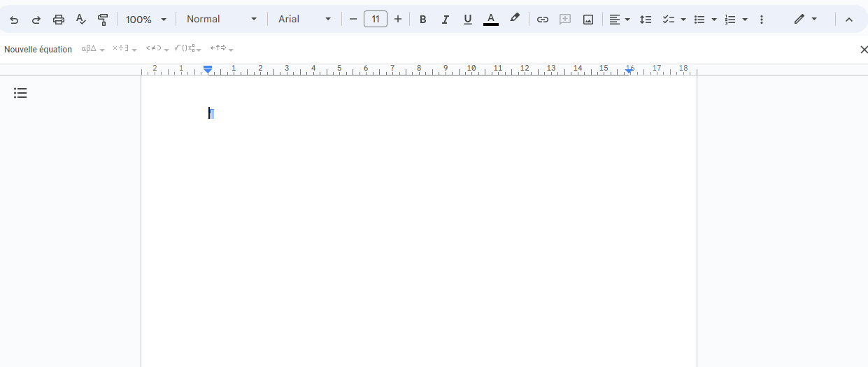Print the document using printer icon

pyautogui.click(x=59, y=20)
